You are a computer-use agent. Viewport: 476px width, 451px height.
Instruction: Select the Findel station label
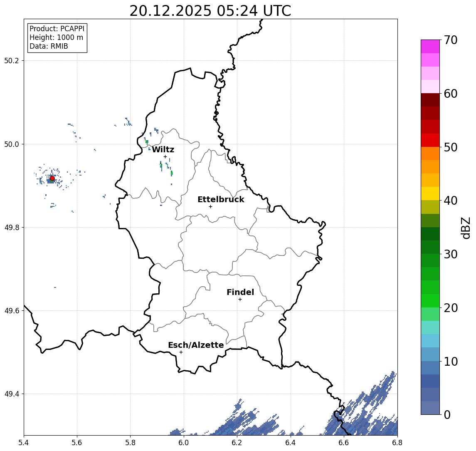(240, 292)
